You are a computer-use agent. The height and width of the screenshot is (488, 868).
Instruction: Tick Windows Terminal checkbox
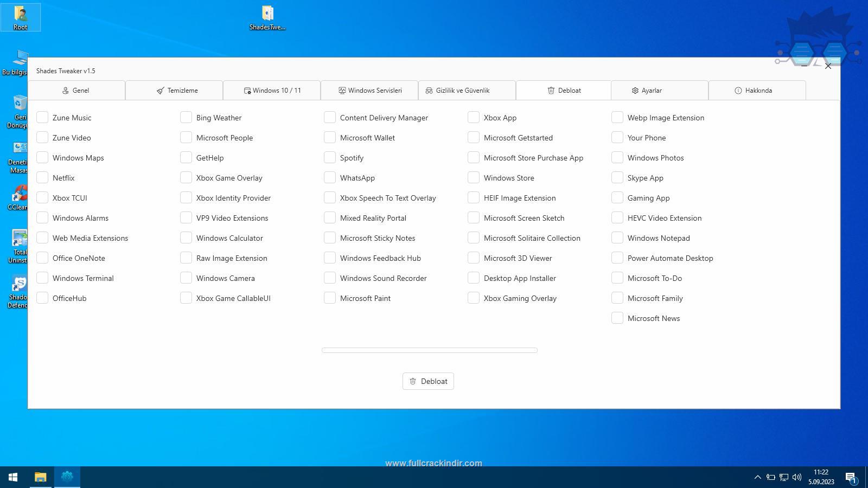42,278
